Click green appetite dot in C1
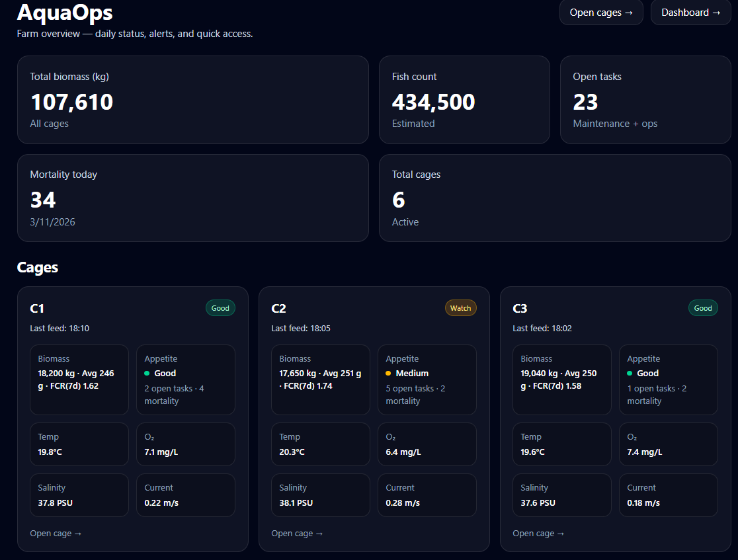The height and width of the screenshot is (560, 738). click(x=147, y=374)
